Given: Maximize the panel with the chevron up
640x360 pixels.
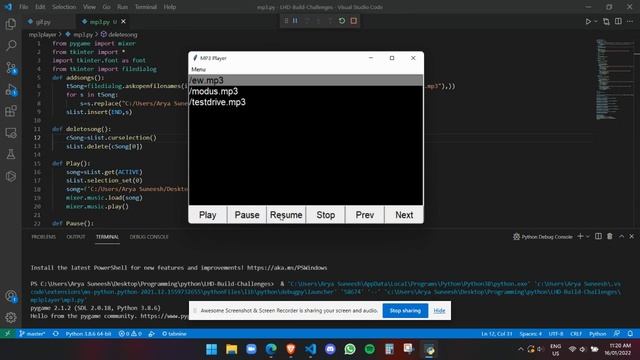Looking at the screenshot, I should (x=621, y=236).
